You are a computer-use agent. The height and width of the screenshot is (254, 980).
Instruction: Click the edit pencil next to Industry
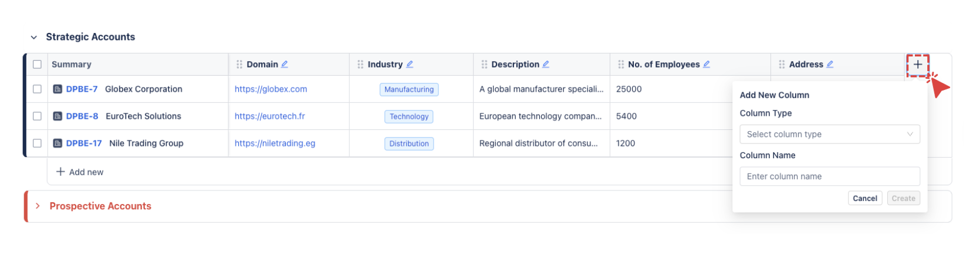click(x=410, y=64)
